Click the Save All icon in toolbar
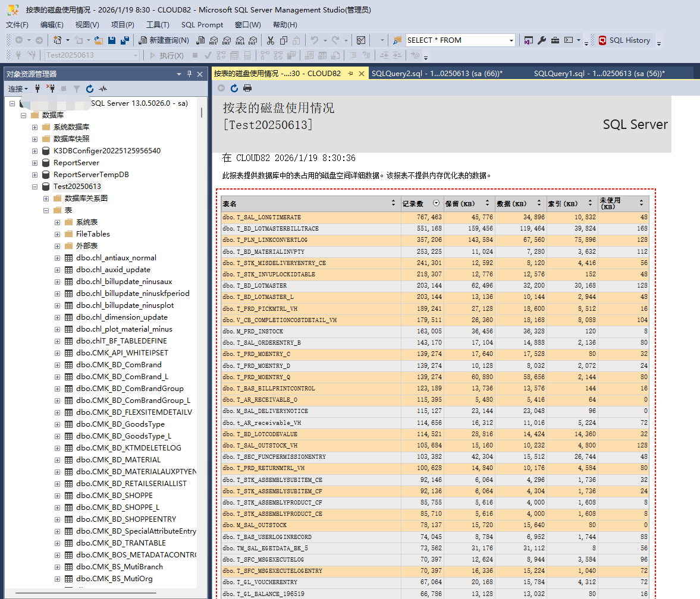The width and height of the screenshot is (700, 599). point(125,40)
